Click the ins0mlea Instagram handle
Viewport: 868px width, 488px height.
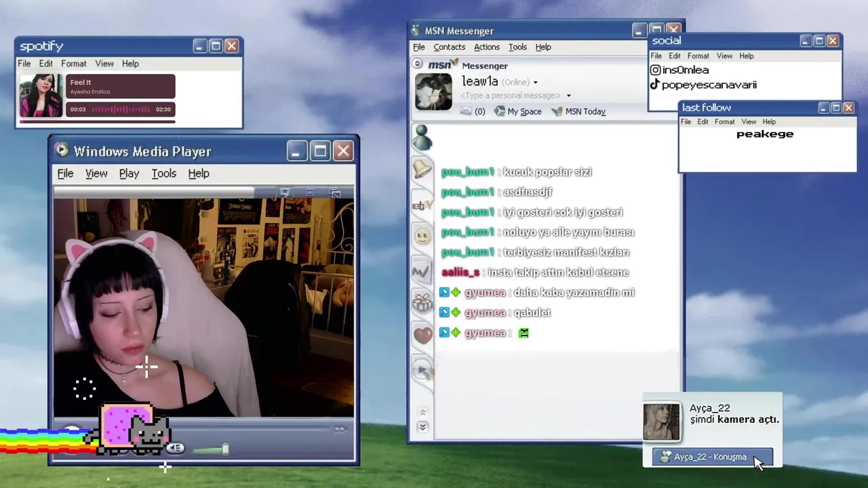coord(686,70)
